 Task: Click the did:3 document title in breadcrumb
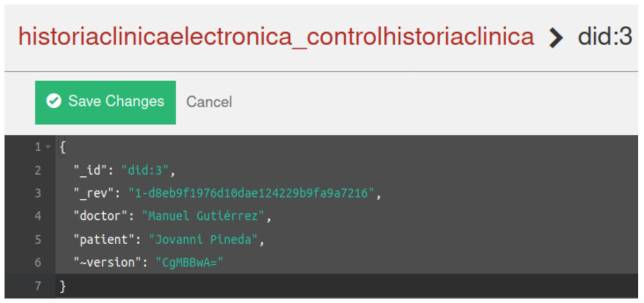click(x=604, y=37)
